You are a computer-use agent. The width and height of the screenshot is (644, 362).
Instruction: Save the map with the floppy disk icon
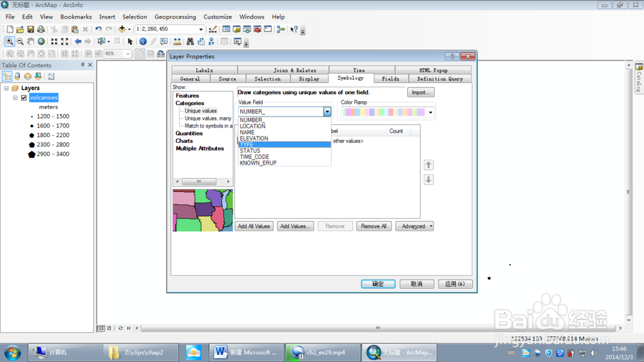(30, 29)
